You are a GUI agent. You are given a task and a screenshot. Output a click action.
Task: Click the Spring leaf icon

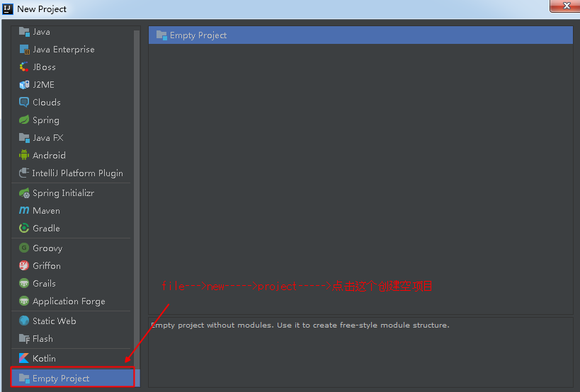(x=24, y=120)
